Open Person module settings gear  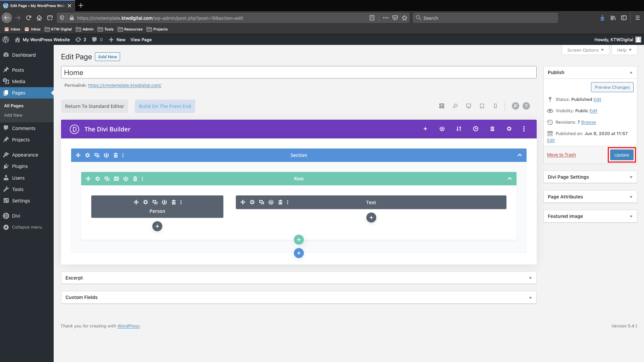coord(146,202)
